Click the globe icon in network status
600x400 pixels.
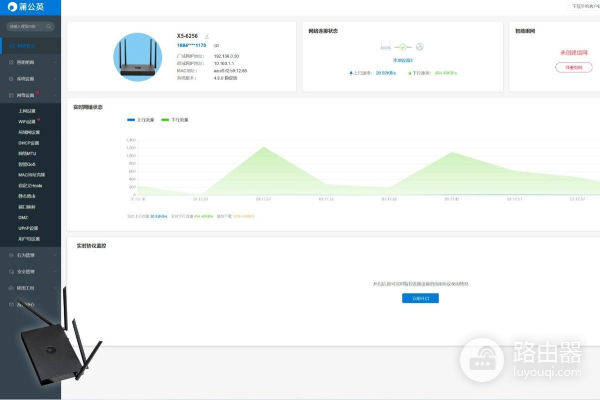click(419, 47)
